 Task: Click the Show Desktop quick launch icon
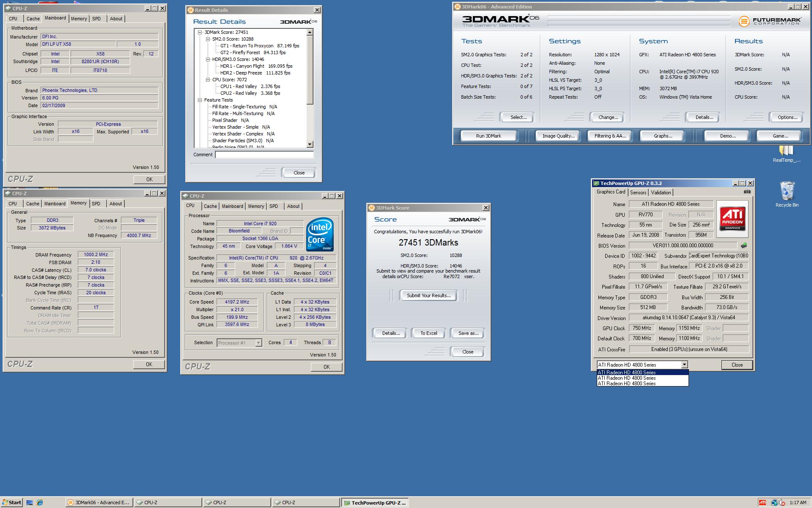pyautogui.click(x=30, y=502)
